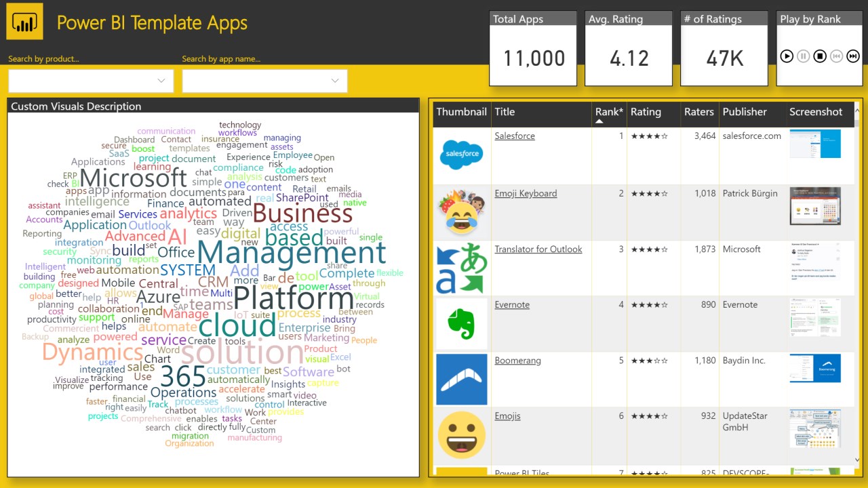
Task: Open the Emoji Keyboard title link
Action: [526, 193]
